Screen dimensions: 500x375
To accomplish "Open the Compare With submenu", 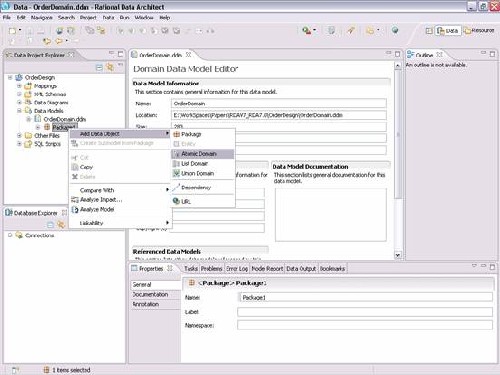I will point(120,190).
